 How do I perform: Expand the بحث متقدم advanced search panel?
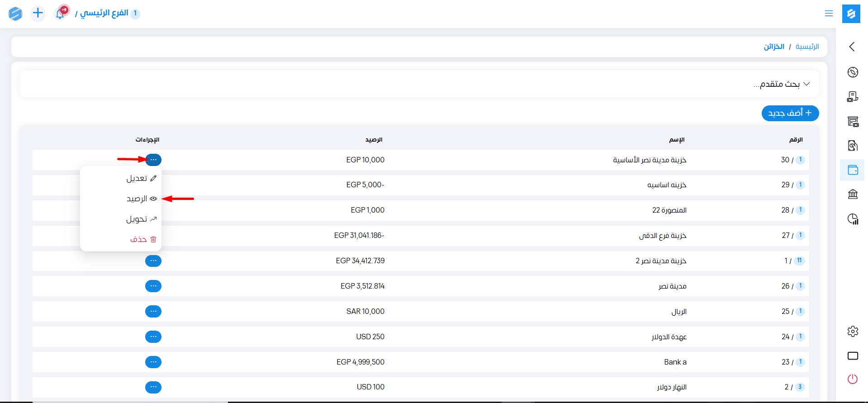click(782, 84)
